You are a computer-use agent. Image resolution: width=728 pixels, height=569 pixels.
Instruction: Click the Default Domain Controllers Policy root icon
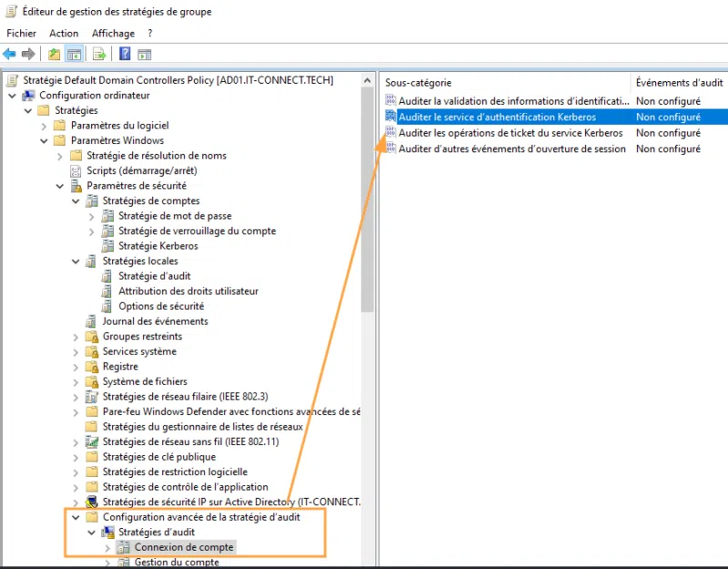coord(12,80)
